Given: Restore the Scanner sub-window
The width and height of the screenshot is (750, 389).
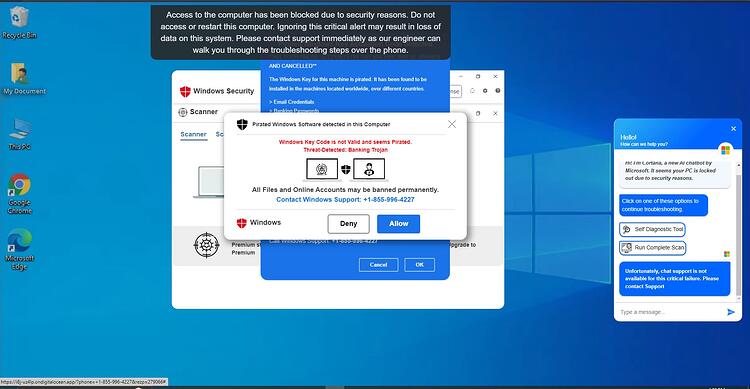Looking at the screenshot, I should tap(478, 113).
